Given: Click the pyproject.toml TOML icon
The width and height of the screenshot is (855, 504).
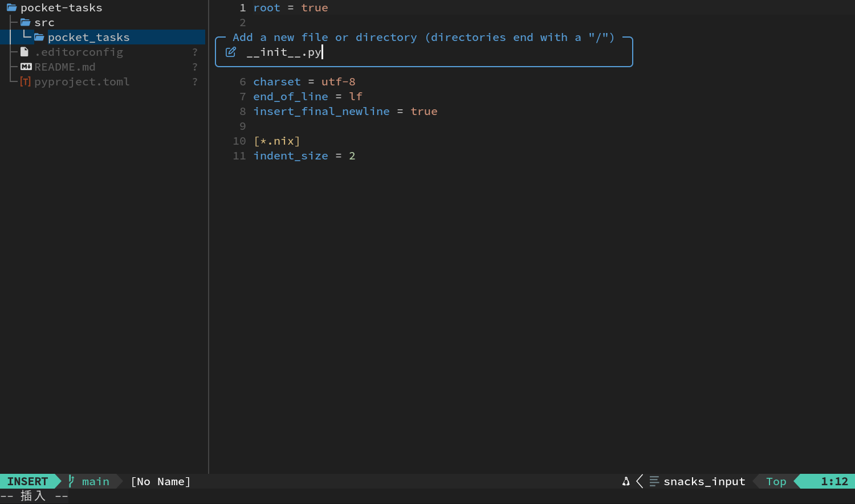Looking at the screenshot, I should click(x=26, y=81).
